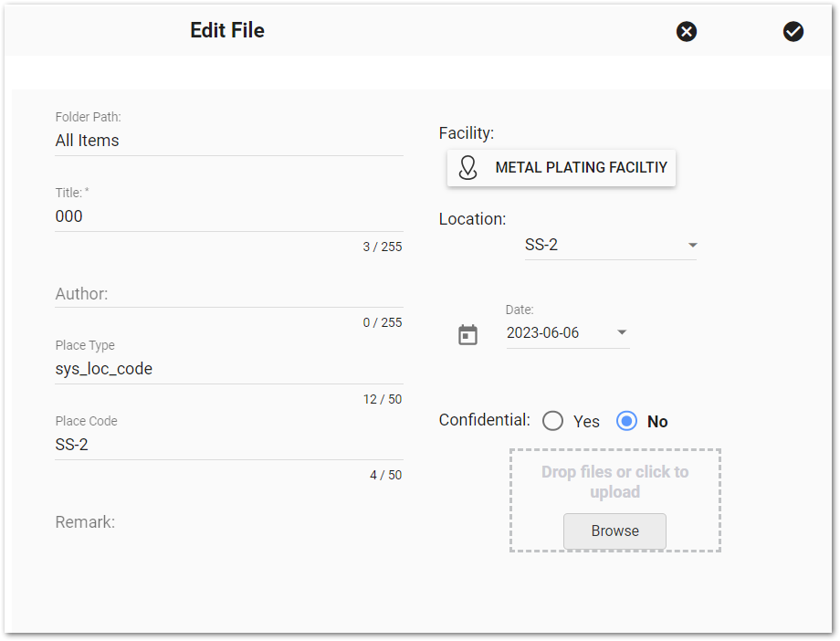Save changes with the checkmark icon

coord(793,31)
